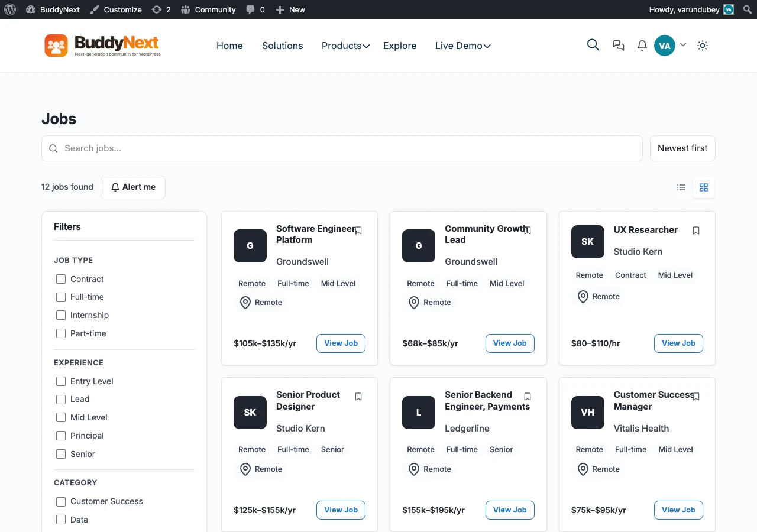
Task: Open the WordPress logo menu in admin bar
Action: click(x=10, y=9)
